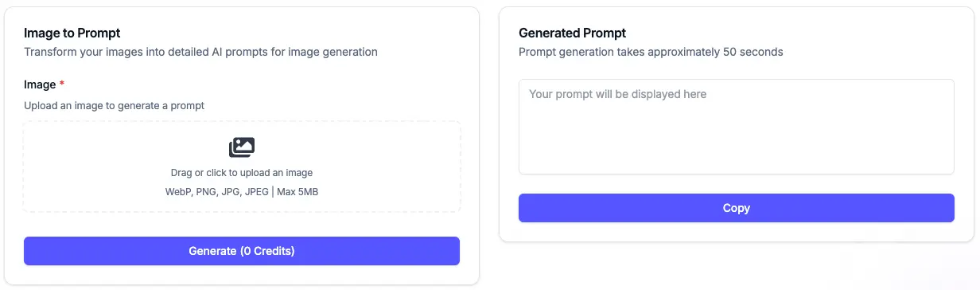Click the 'Generated Prompt' heading
This screenshot has height=290, width=980.
(572, 33)
